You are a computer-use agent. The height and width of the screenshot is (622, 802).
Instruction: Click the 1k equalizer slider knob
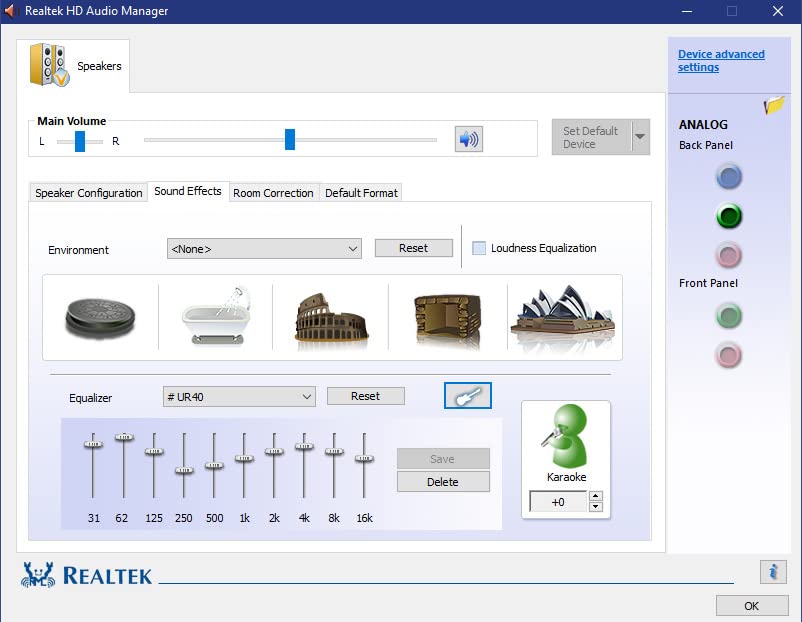tap(244, 458)
